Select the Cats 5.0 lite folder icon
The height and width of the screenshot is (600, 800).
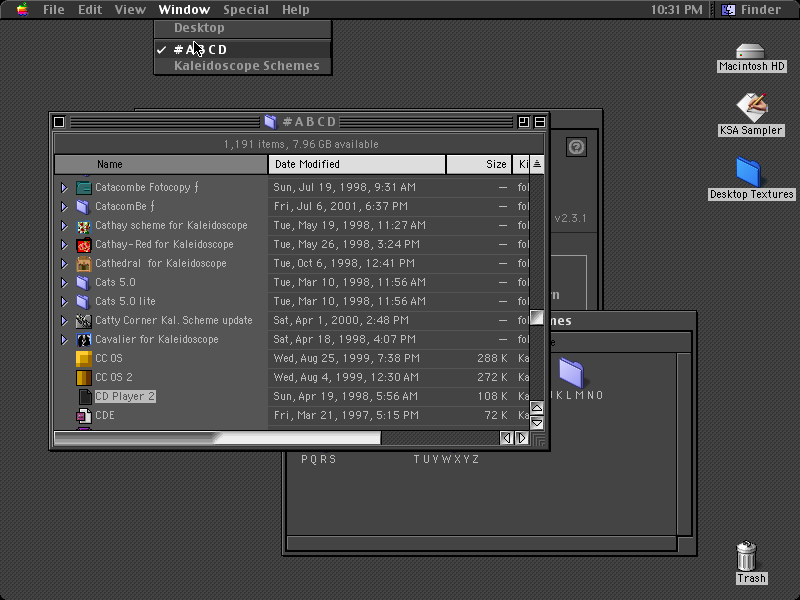tap(83, 302)
